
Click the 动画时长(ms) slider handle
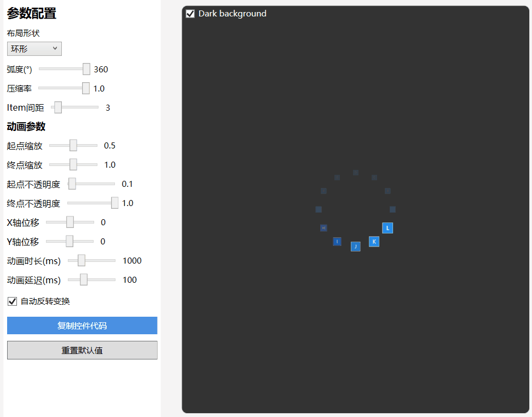81,260
